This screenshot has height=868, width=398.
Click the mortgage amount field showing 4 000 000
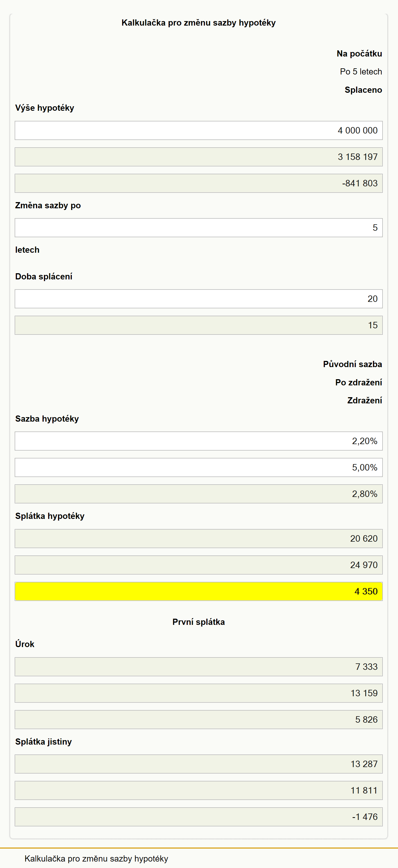coord(199,130)
